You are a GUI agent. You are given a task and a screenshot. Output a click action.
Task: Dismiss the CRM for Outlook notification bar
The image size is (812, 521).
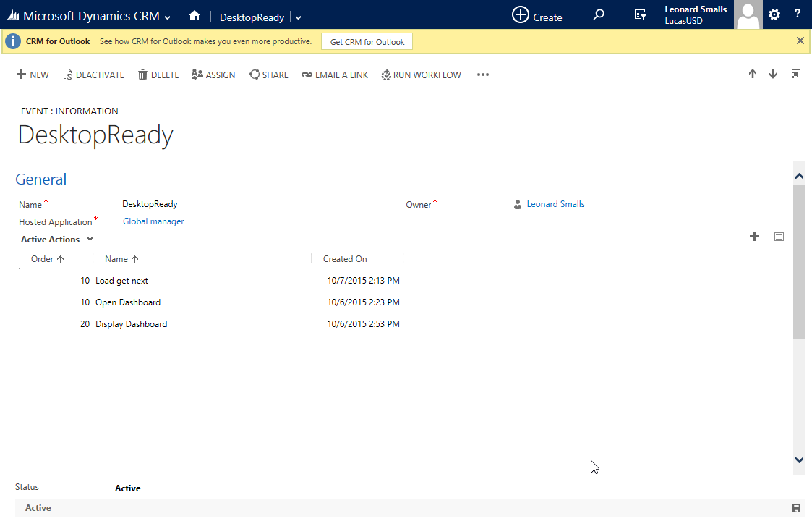point(800,41)
